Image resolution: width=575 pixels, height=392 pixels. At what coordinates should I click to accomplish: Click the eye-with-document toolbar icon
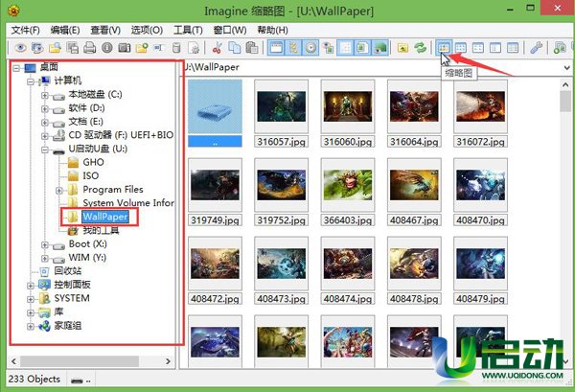(x=328, y=48)
